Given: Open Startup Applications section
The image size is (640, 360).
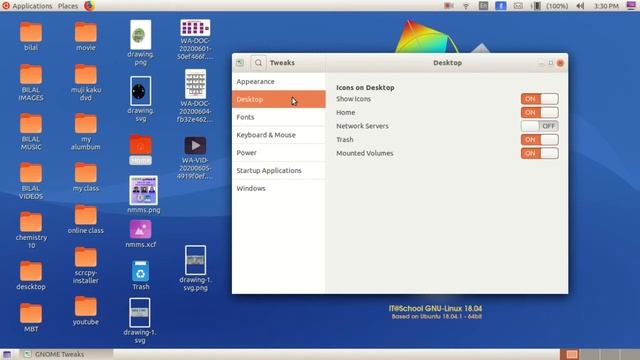Looking at the screenshot, I should [278, 170].
